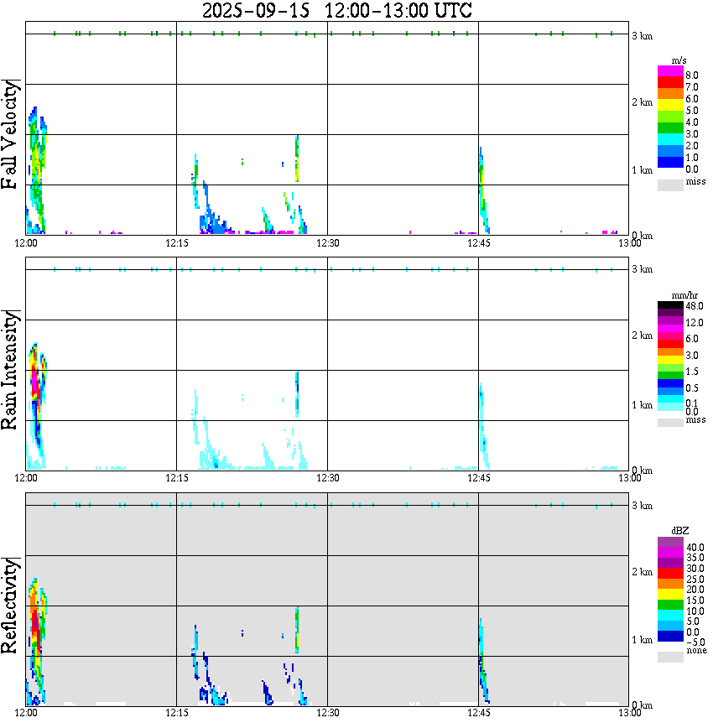
Task: Click '12:00' under the Rain Intensity panel
Action: click(x=25, y=478)
